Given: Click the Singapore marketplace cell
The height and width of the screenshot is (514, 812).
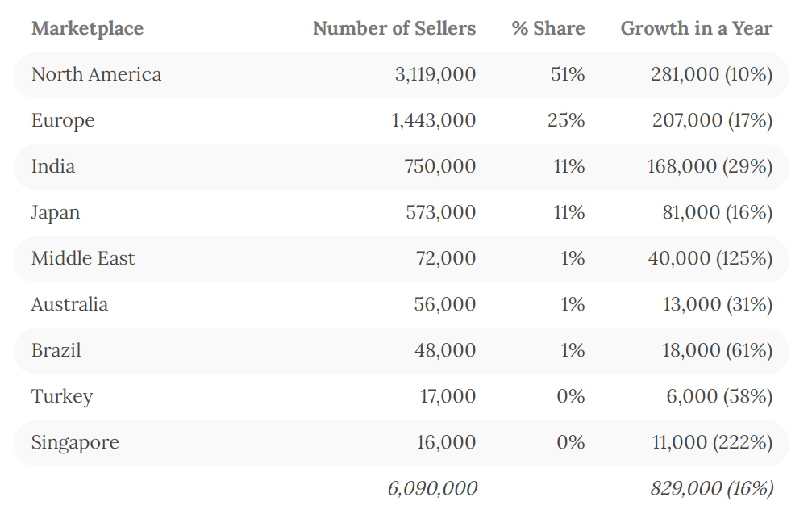Looking at the screenshot, I should [75, 442].
